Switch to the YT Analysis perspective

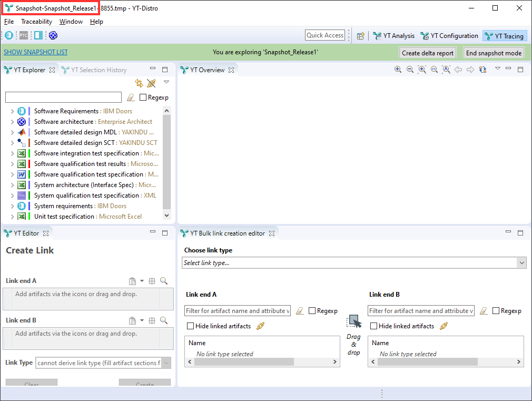pos(393,36)
